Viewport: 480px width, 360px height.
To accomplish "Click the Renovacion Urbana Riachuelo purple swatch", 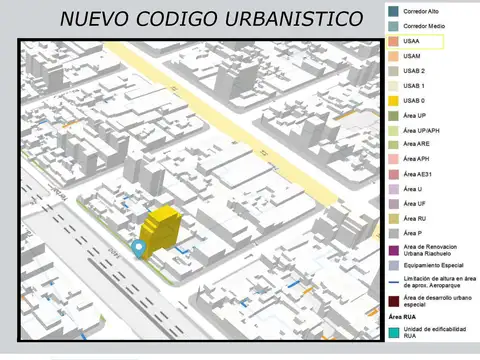I will (x=393, y=250).
